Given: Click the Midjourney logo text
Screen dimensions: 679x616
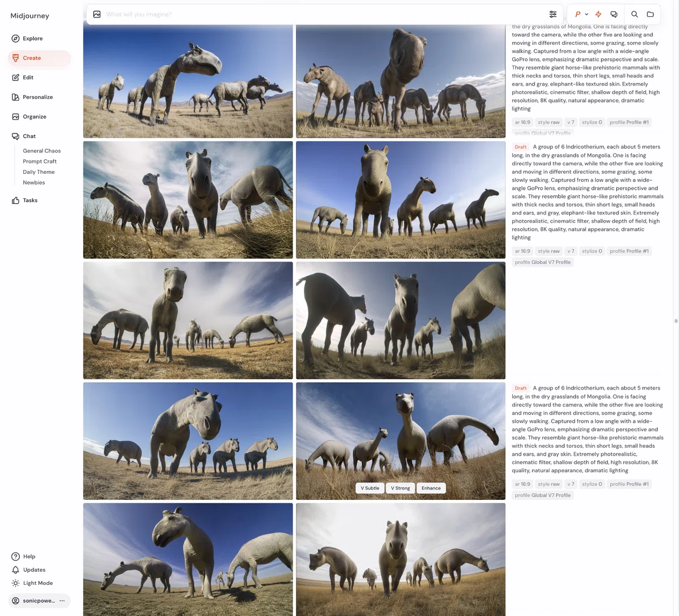Looking at the screenshot, I should (30, 16).
